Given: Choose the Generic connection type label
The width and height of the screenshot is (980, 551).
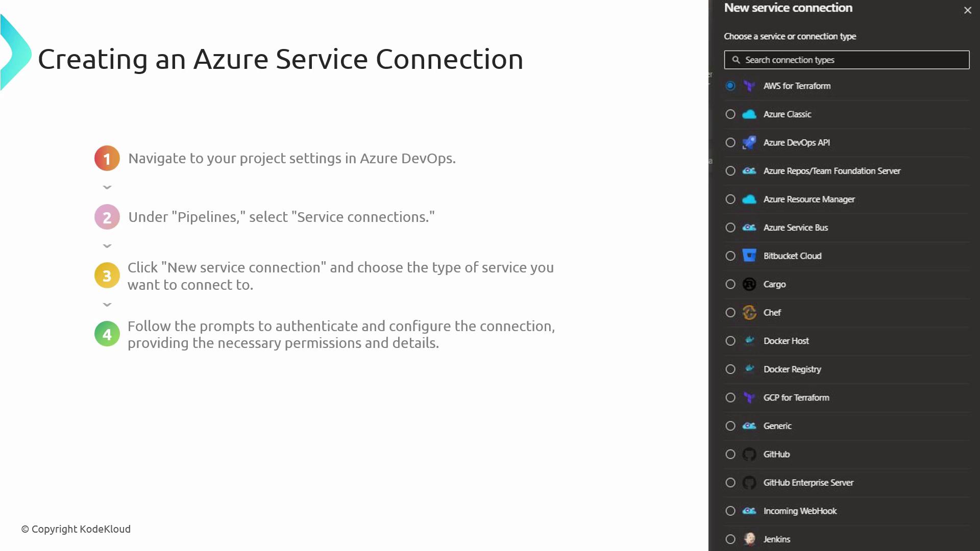Looking at the screenshot, I should click(x=777, y=426).
